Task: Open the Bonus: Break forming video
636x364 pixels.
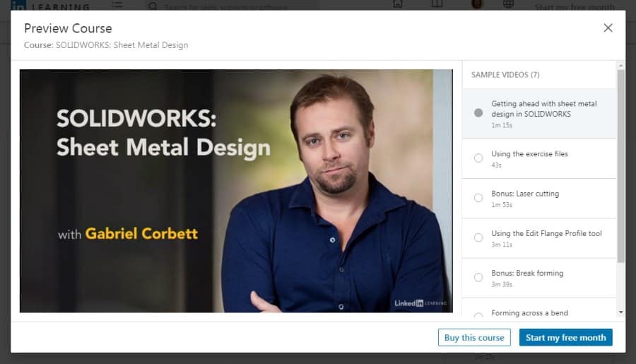Action: point(539,278)
